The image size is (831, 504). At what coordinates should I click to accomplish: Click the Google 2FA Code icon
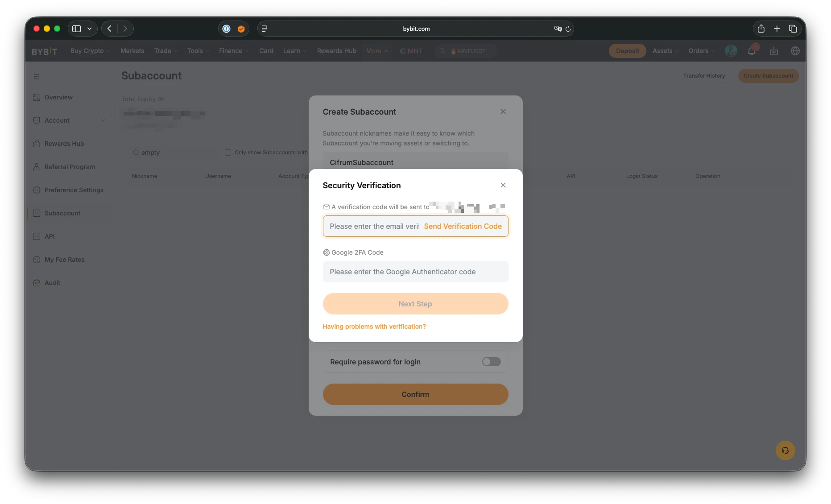click(326, 252)
